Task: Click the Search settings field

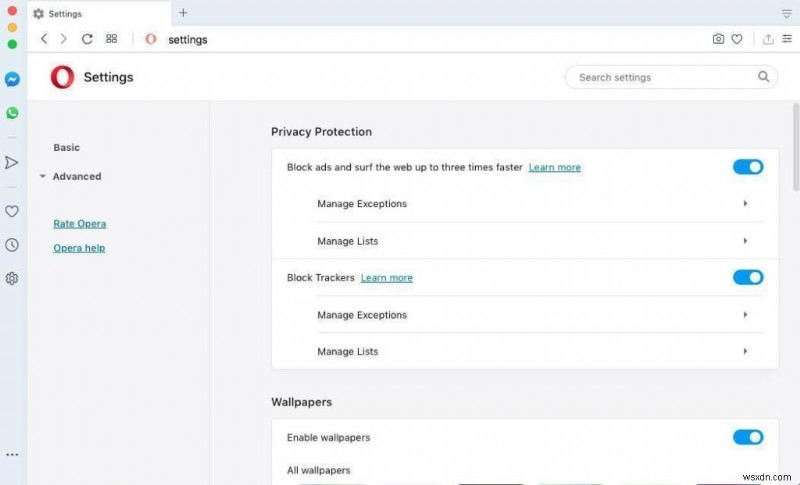Action: [x=660, y=77]
